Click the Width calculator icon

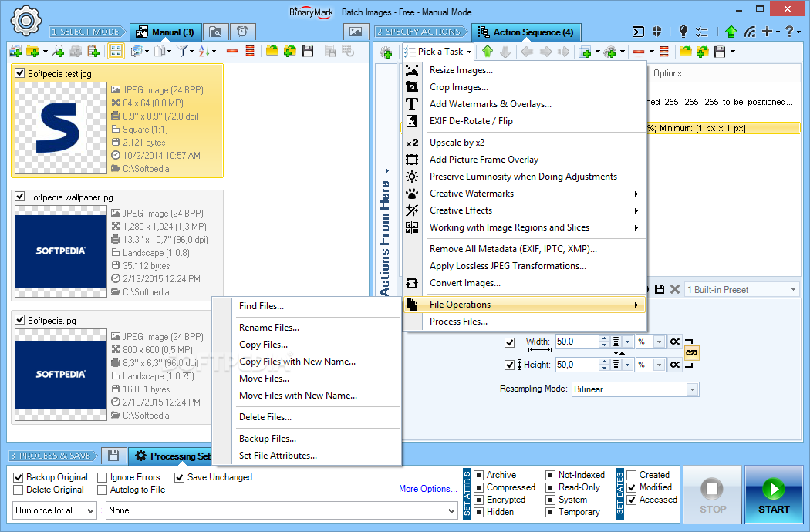(616, 342)
